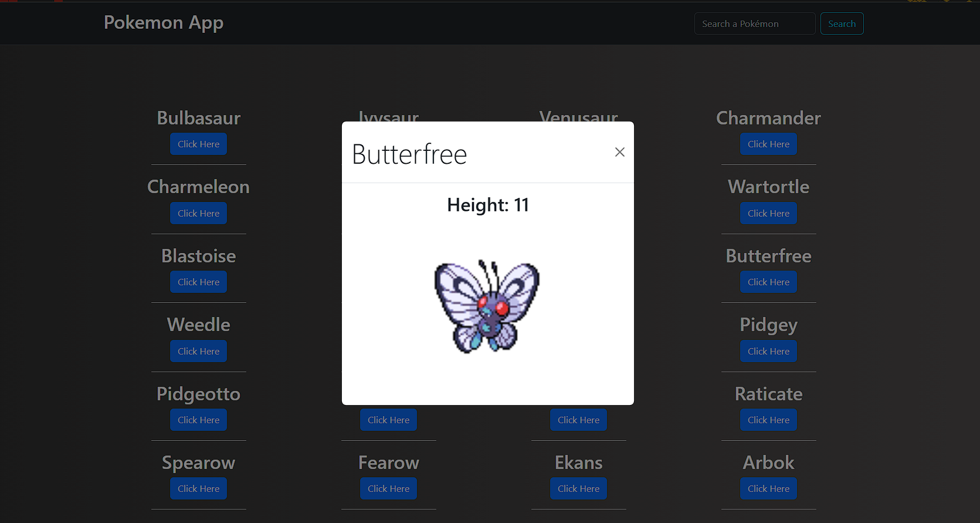The height and width of the screenshot is (523, 980).
Task: Click the Pidgeotto name heading
Action: point(198,394)
